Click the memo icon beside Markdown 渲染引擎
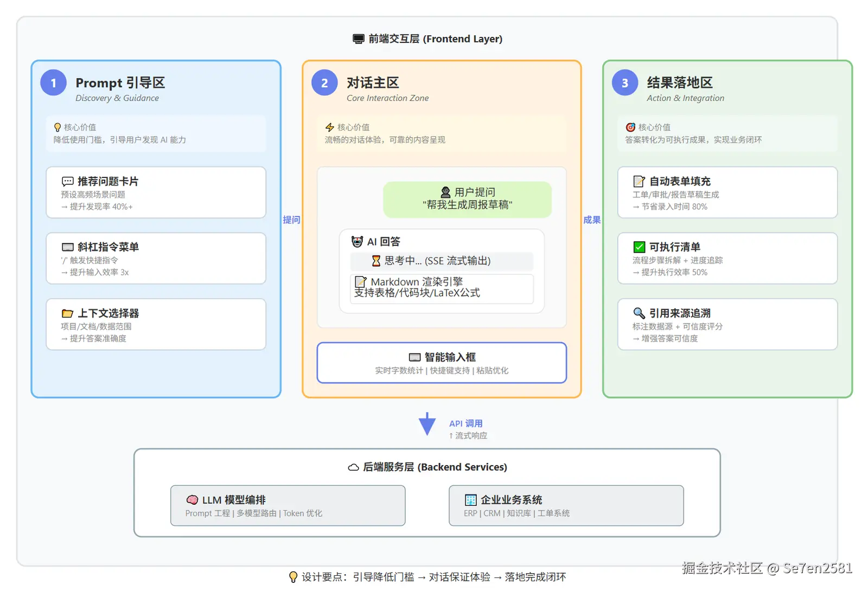Image resolution: width=868 pixels, height=591 pixels. point(360,282)
